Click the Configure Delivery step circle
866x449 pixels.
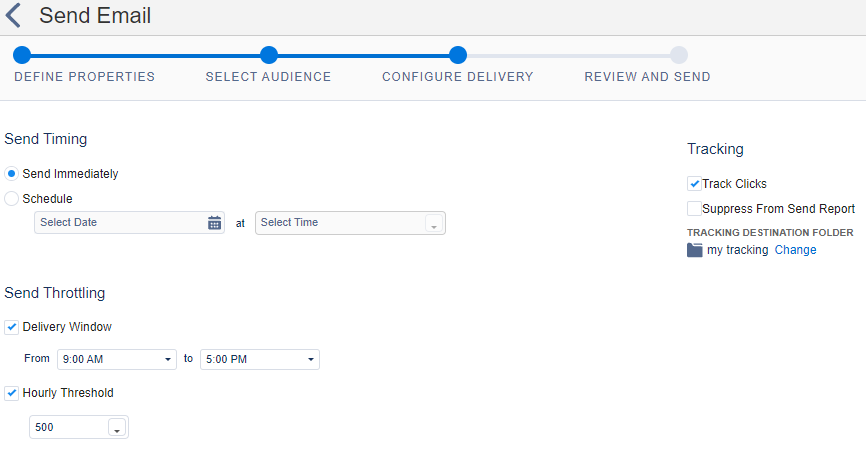pyautogui.click(x=458, y=55)
